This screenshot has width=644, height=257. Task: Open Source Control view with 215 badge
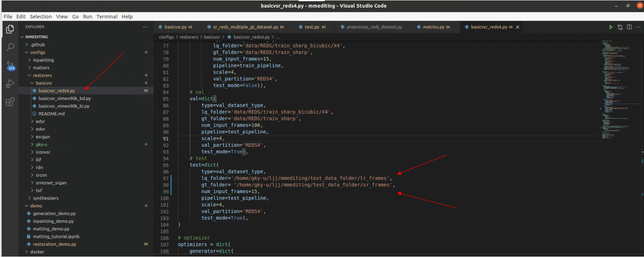pyautogui.click(x=10, y=65)
